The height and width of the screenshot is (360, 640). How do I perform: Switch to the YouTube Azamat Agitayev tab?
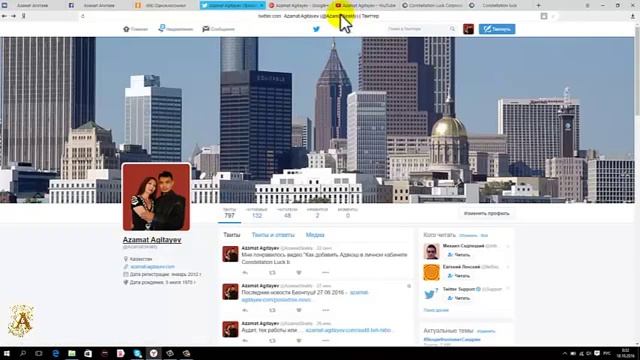pyautogui.click(x=365, y=5)
